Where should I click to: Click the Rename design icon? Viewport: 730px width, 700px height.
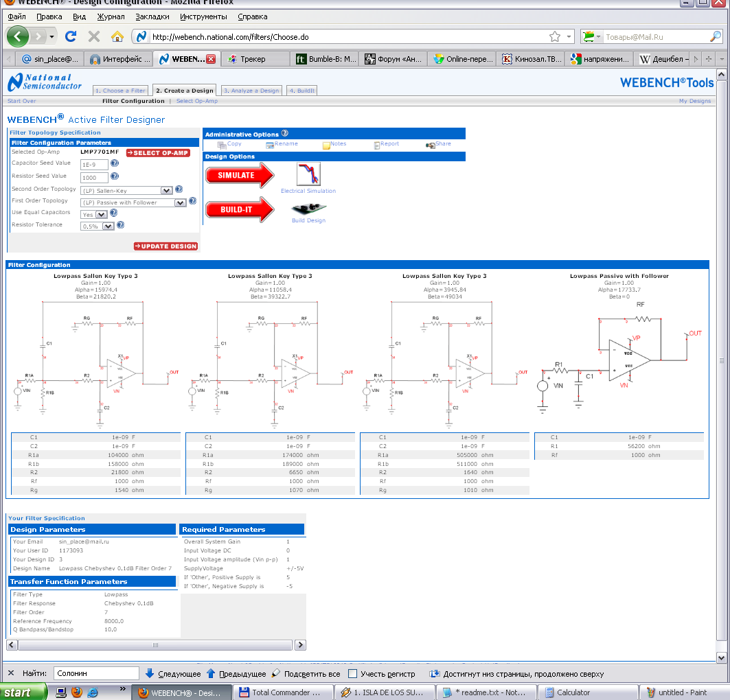click(x=270, y=145)
